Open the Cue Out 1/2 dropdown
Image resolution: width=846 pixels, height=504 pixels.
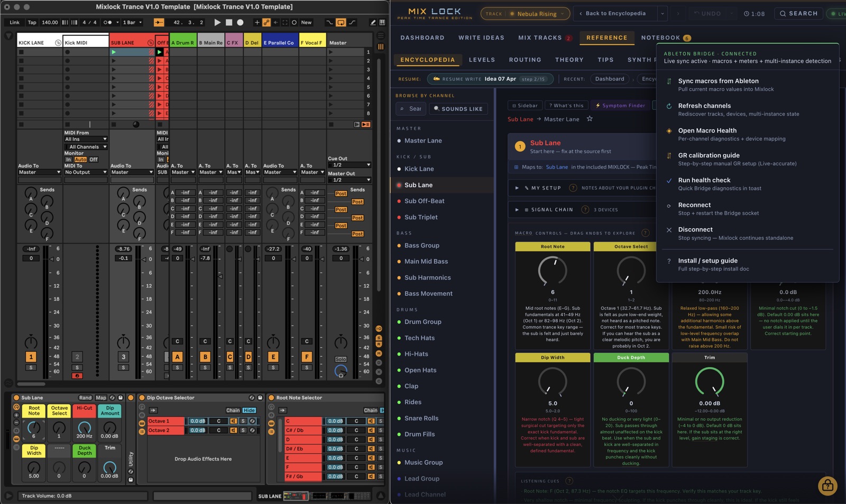pos(350,165)
